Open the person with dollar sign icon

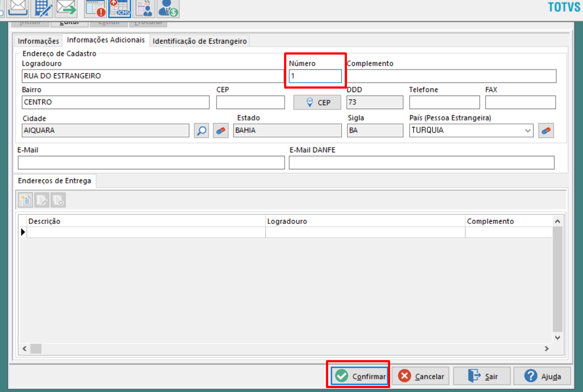pyautogui.click(x=168, y=8)
